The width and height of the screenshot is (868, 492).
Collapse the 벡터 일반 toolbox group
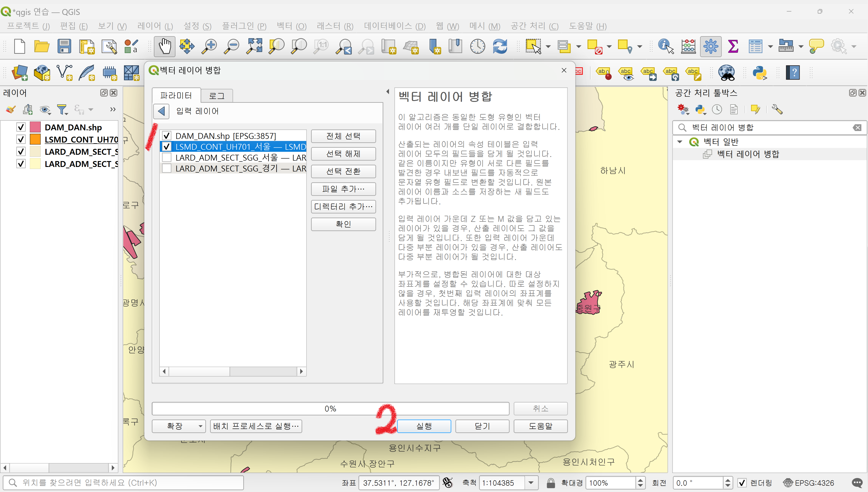pyautogui.click(x=680, y=142)
